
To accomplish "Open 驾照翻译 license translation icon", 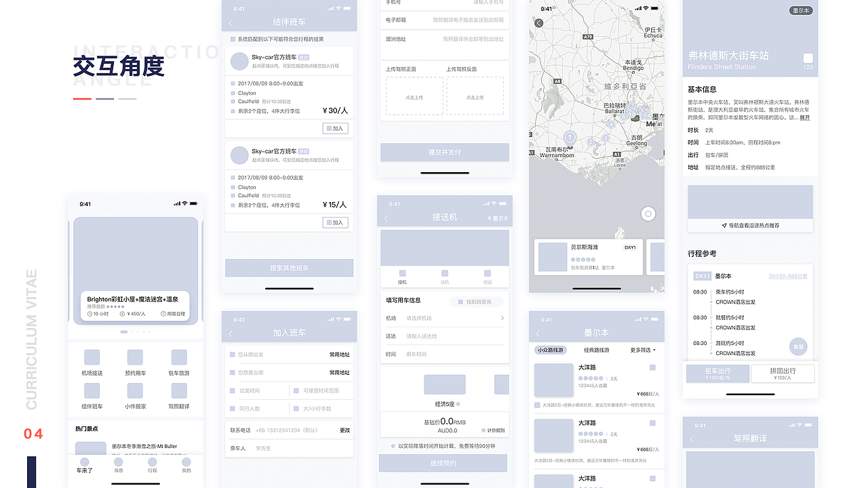I will pyautogui.click(x=179, y=390).
